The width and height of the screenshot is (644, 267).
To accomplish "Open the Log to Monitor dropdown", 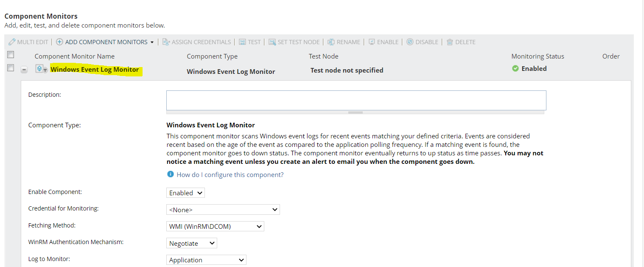I will tap(206, 260).
